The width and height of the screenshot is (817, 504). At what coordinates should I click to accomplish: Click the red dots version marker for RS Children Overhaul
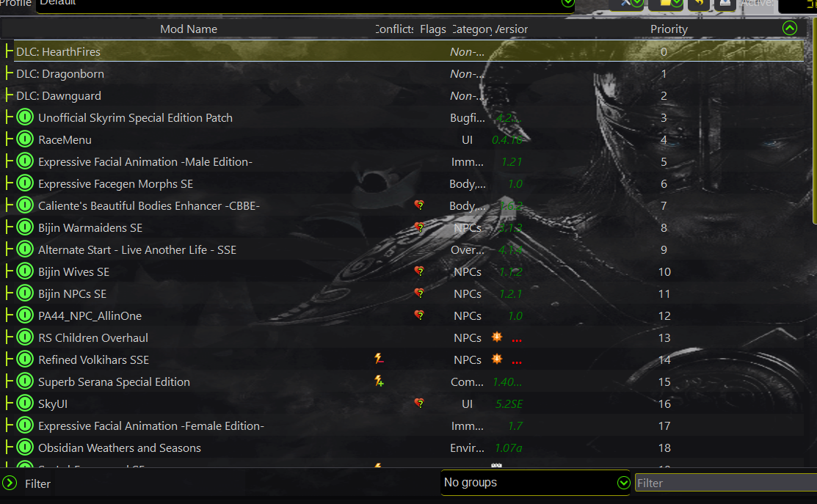coord(517,340)
